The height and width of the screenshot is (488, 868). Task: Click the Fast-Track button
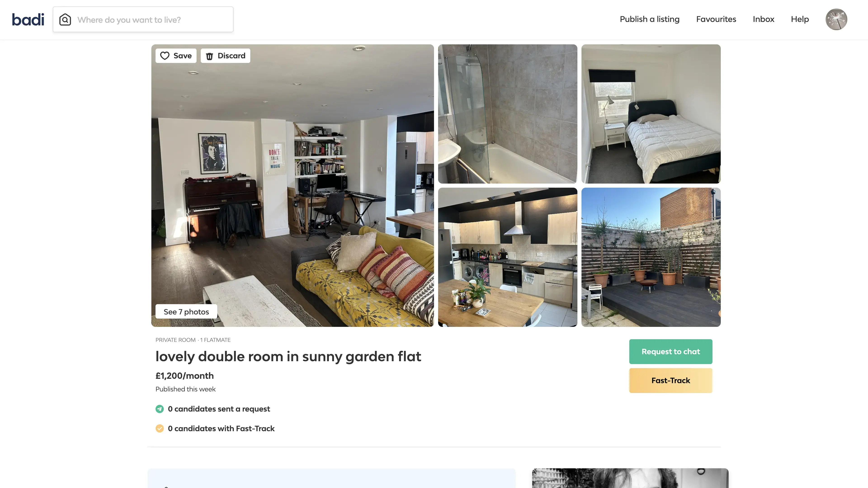[x=670, y=380]
